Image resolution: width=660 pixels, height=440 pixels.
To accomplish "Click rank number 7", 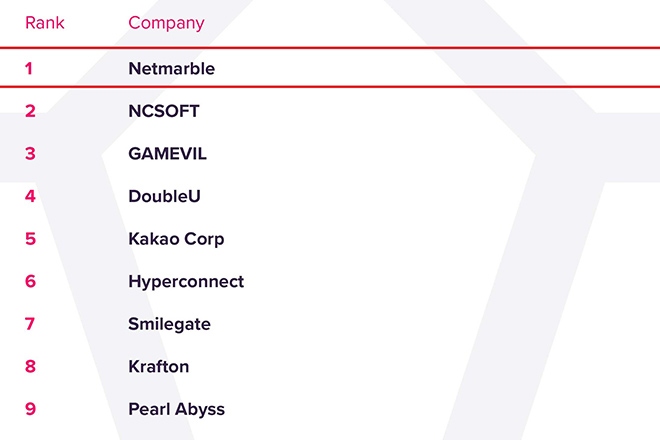I will [30, 324].
